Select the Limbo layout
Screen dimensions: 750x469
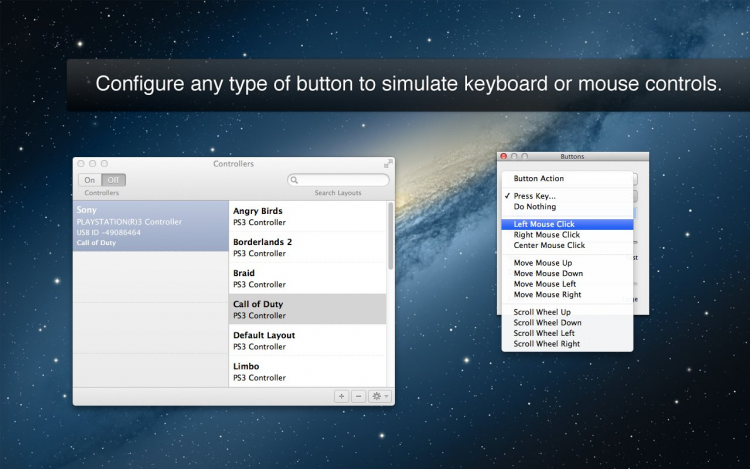click(x=307, y=371)
